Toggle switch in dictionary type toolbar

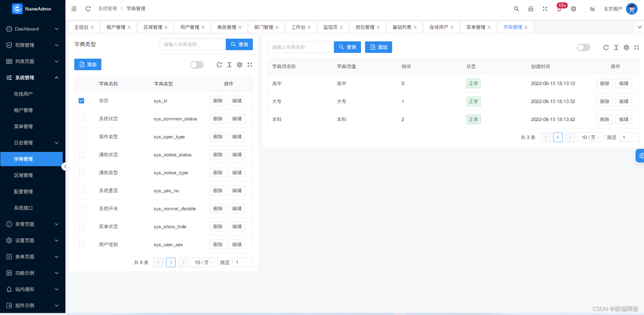click(197, 65)
